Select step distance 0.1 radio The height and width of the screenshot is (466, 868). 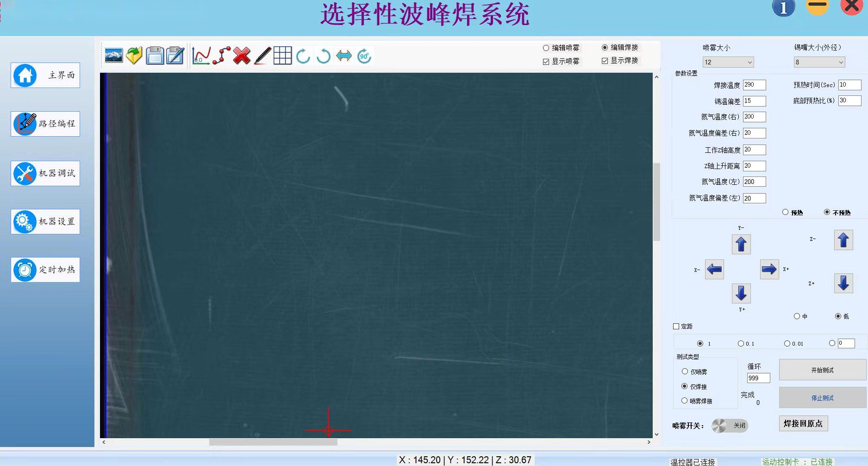pyautogui.click(x=741, y=344)
